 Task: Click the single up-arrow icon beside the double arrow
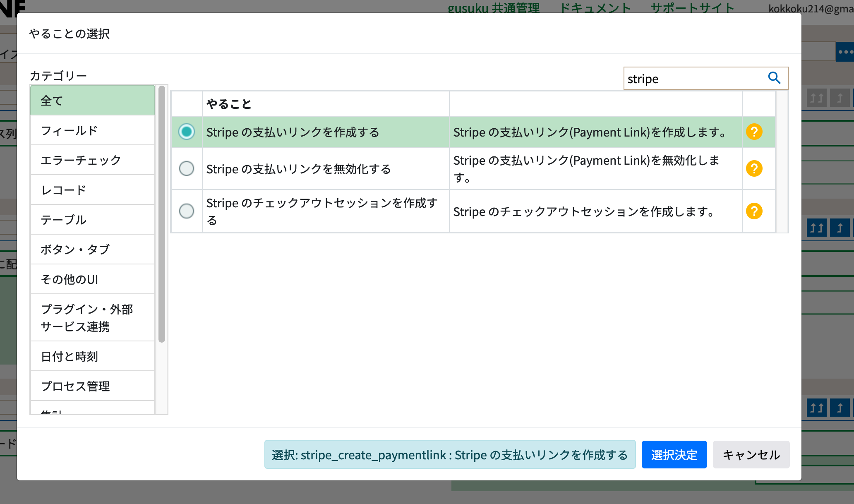coord(840,97)
